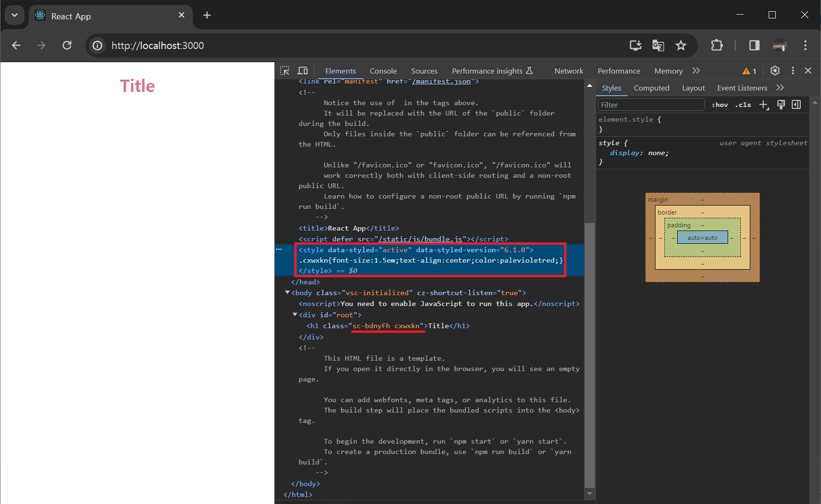Screen dimensions: 821x504
Task: Go back in the browser
Action: click(x=16, y=45)
